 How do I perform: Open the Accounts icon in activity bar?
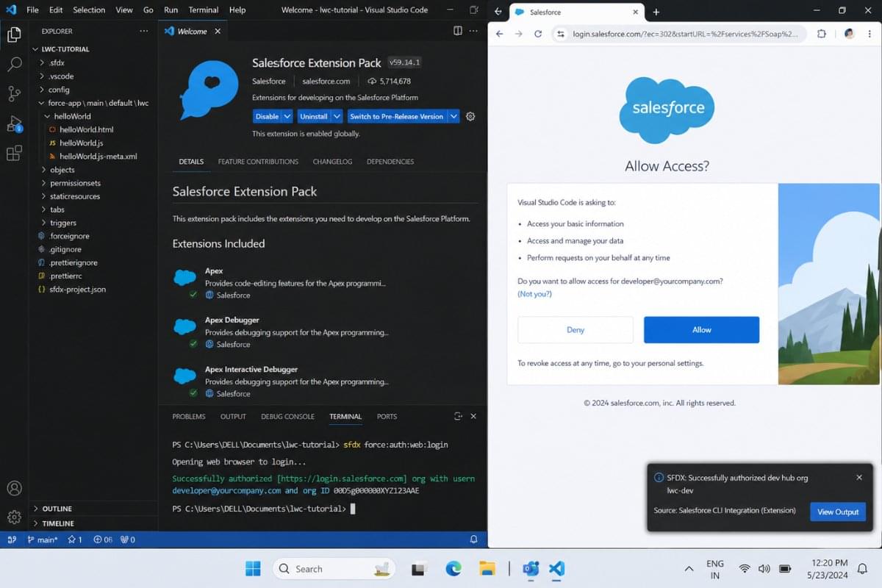14,488
